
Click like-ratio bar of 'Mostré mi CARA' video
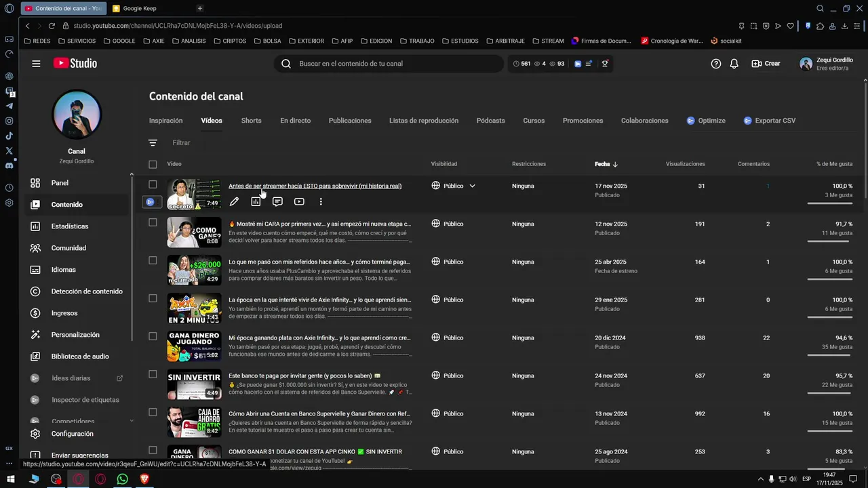pyautogui.click(x=830, y=241)
